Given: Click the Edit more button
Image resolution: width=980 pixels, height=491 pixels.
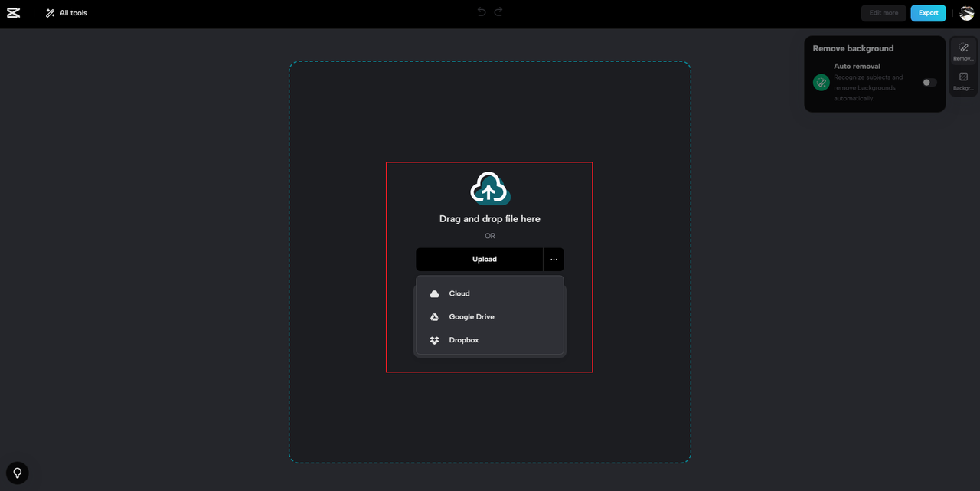Looking at the screenshot, I should coord(884,13).
